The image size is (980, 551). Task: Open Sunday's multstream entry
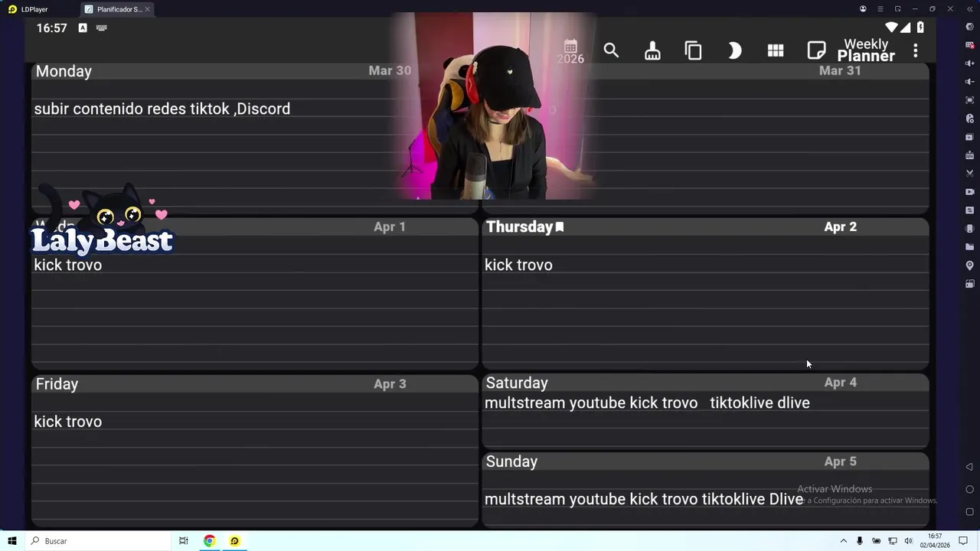[644, 499]
